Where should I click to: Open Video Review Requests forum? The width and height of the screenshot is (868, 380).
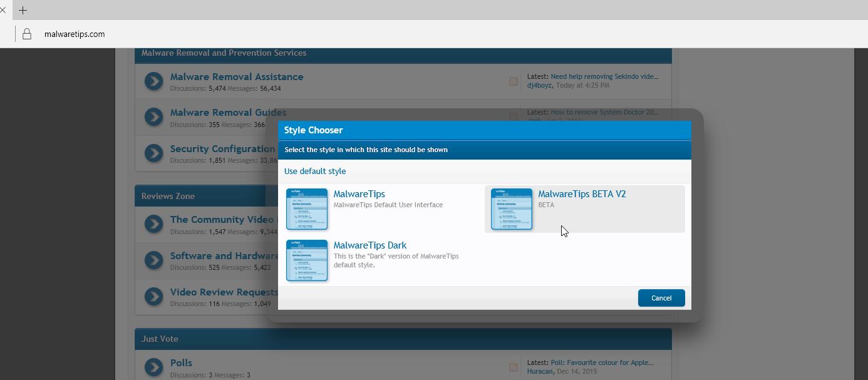click(x=224, y=292)
